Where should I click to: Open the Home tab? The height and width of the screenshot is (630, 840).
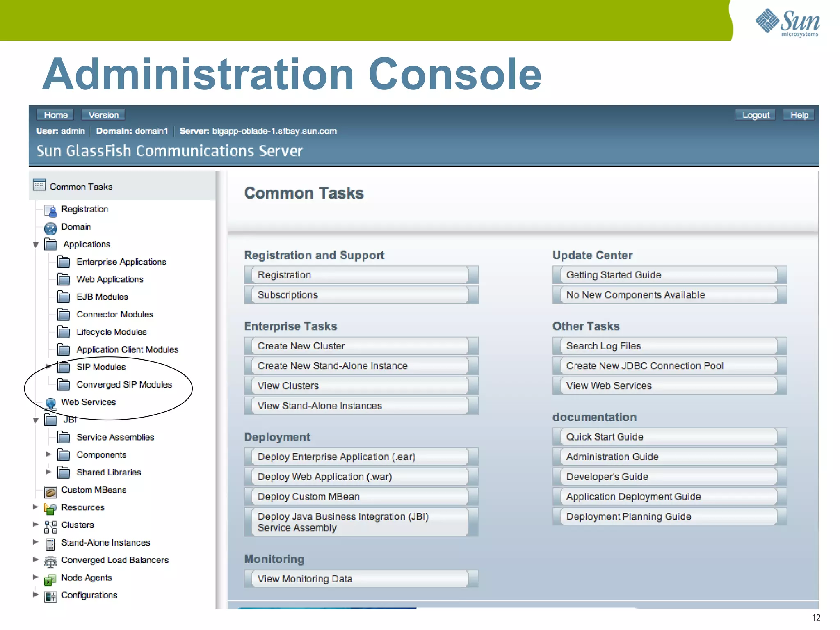pyautogui.click(x=55, y=115)
